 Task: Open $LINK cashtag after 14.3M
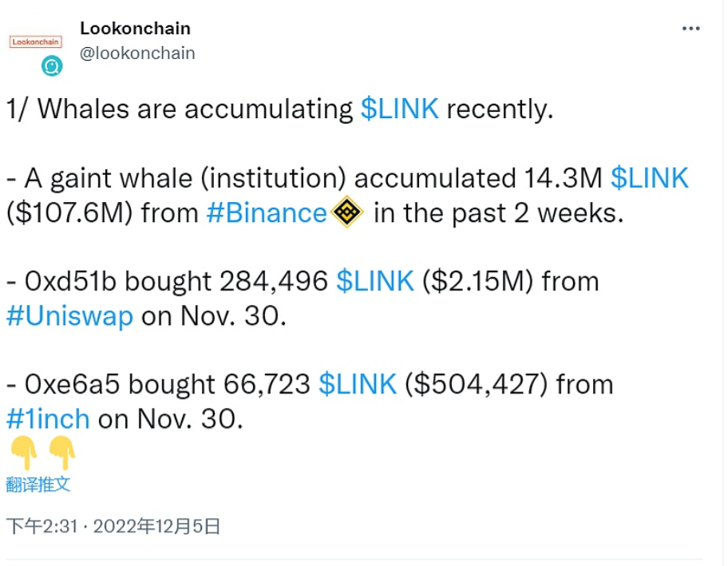click(x=649, y=178)
